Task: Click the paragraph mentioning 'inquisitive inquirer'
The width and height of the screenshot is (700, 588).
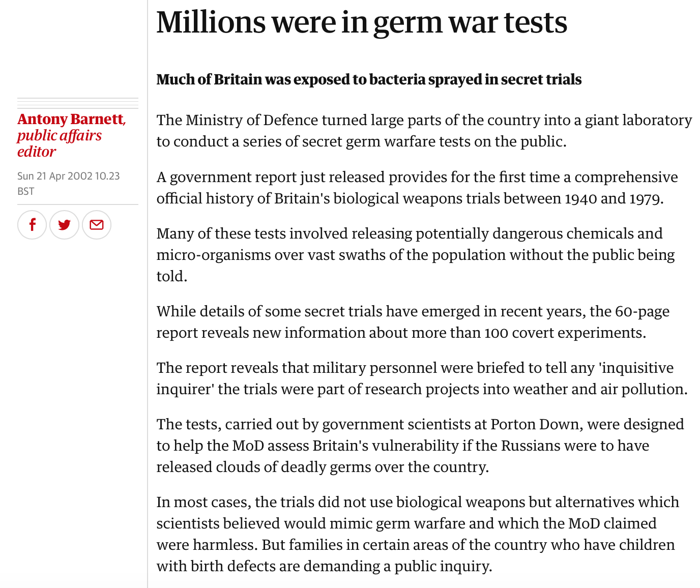Action: point(422,378)
